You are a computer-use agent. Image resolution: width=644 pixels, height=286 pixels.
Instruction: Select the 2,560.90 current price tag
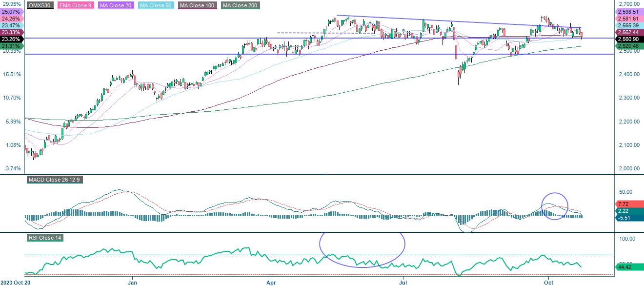tap(629, 39)
